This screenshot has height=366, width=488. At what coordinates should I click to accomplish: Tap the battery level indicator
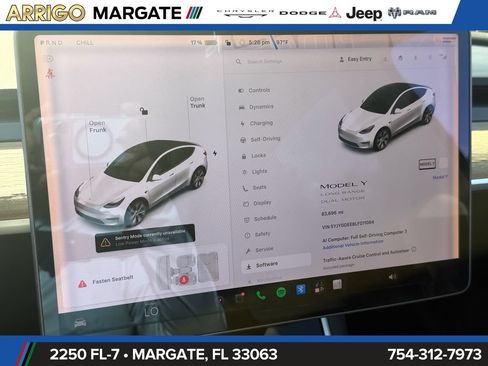click(204, 43)
